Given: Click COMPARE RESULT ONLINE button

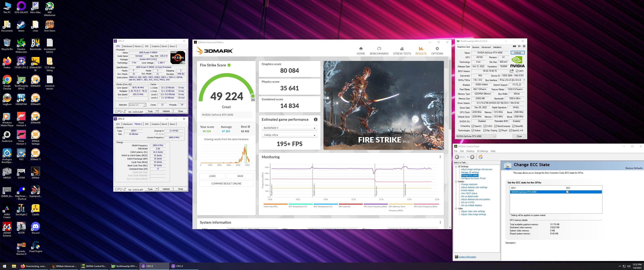Looking at the screenshot, I should [226, 184].
